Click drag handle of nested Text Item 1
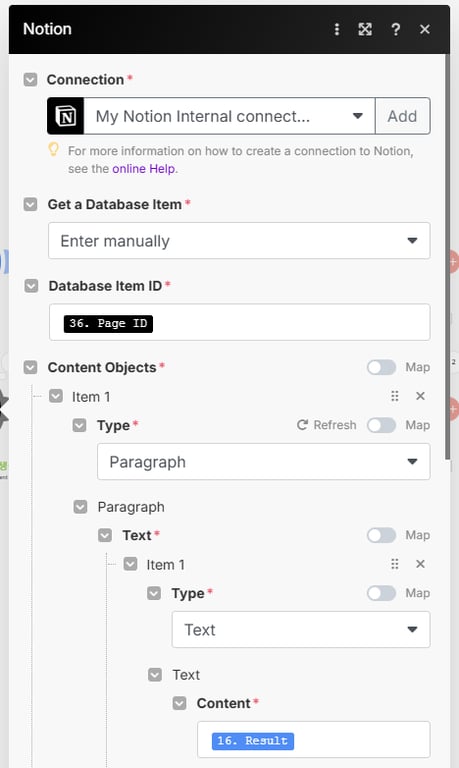Viewport: 459px width, 768px height. (394, 564)
